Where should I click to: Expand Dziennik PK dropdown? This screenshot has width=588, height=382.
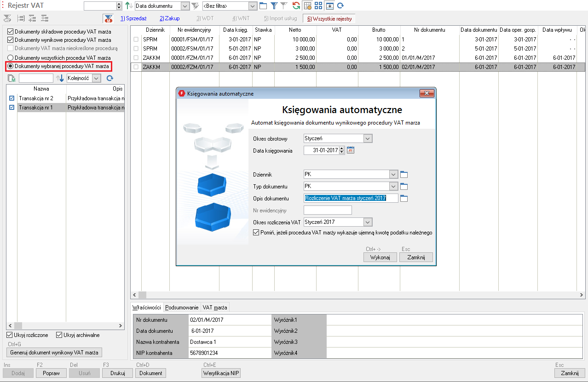393,174
